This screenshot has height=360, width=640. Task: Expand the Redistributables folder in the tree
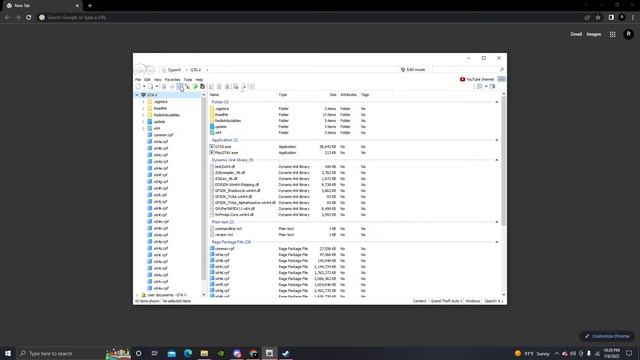(x=143, y=115)
